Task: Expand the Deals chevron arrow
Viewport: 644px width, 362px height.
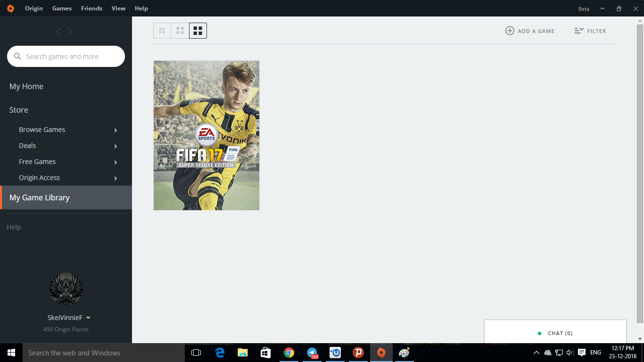Action: click(116, 146)
